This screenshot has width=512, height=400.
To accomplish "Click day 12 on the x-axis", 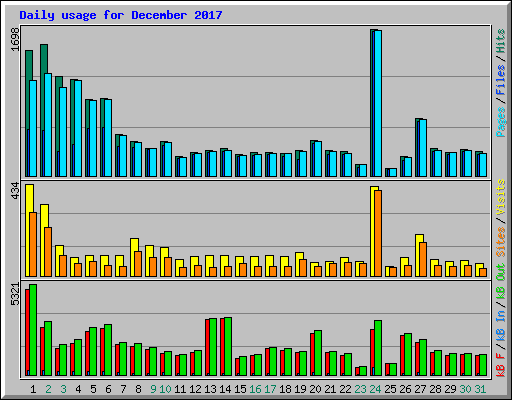I will [195, 389].
